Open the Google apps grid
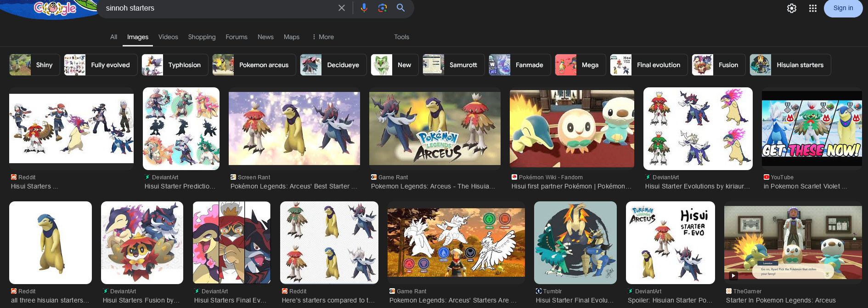Viewport: 868px width, 308px height. (x=812, y=8)
